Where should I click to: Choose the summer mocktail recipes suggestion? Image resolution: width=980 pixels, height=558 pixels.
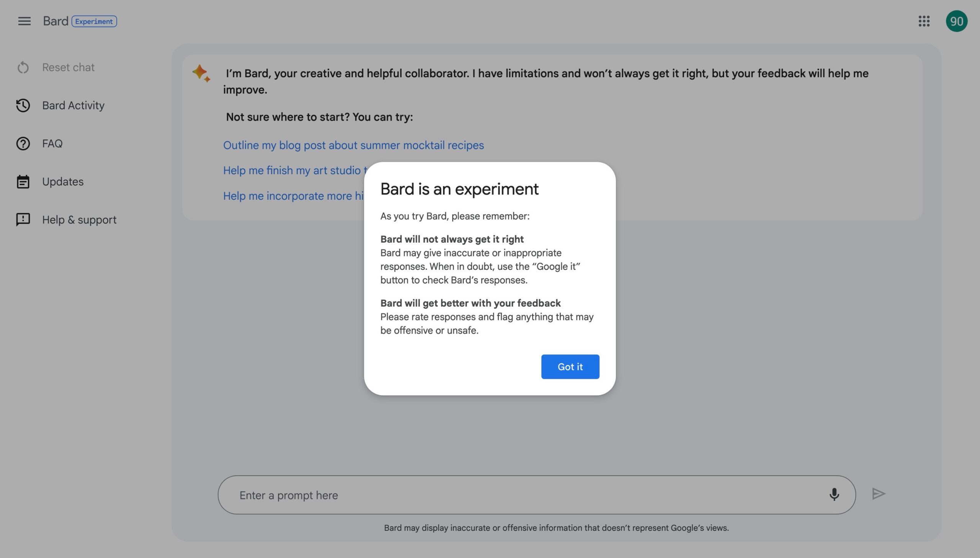[353, 145]
